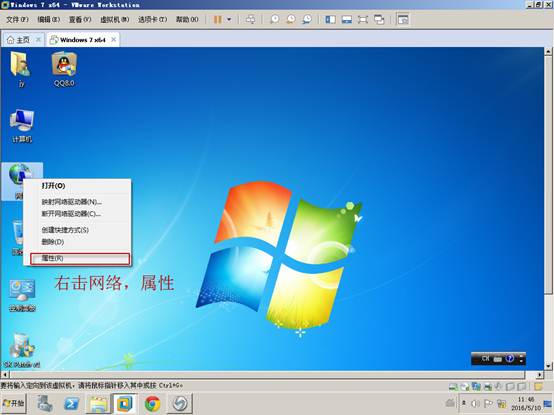The image size is (554, 415).
Task: Select the 计算机 desktop icon
Action: click(x=22, y=126)
